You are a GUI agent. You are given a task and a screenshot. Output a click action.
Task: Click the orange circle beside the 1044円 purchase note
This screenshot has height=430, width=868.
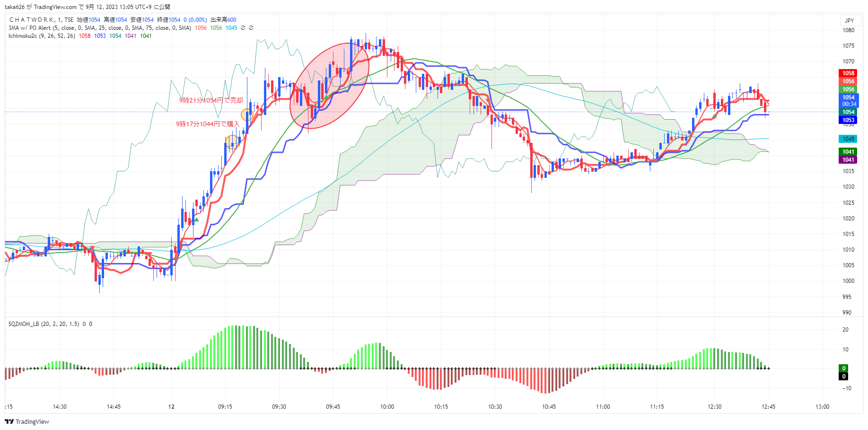232,142
